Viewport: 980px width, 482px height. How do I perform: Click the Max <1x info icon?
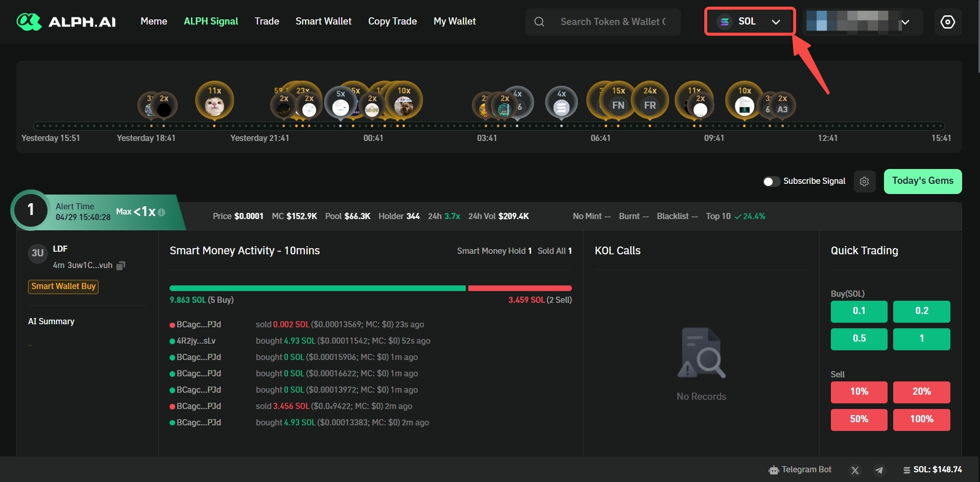(161, 212)
